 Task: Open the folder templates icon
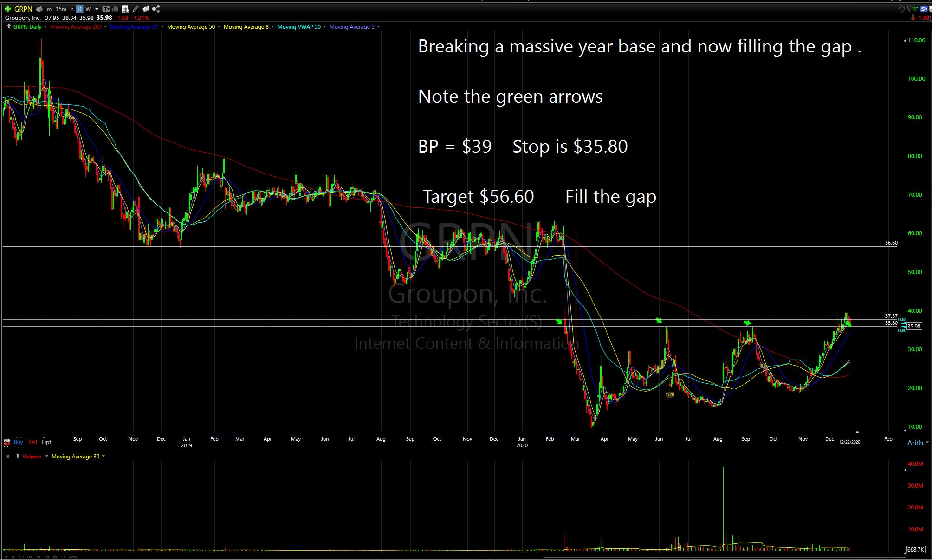(x=146, y=9)
